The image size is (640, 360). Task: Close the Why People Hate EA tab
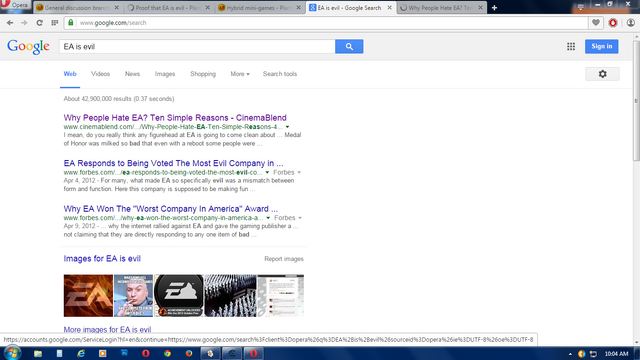tap(480, 8)
